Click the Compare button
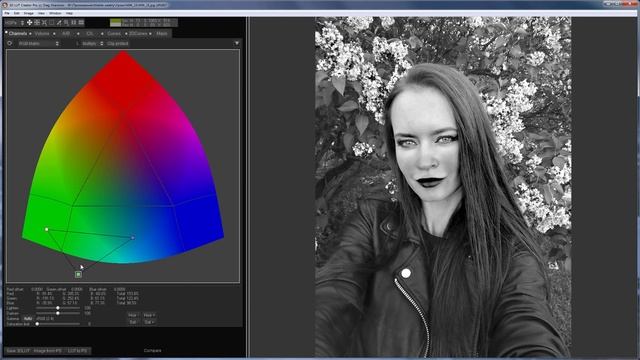The height and width of the screenshot is (360, 640). tap(152, 351)
